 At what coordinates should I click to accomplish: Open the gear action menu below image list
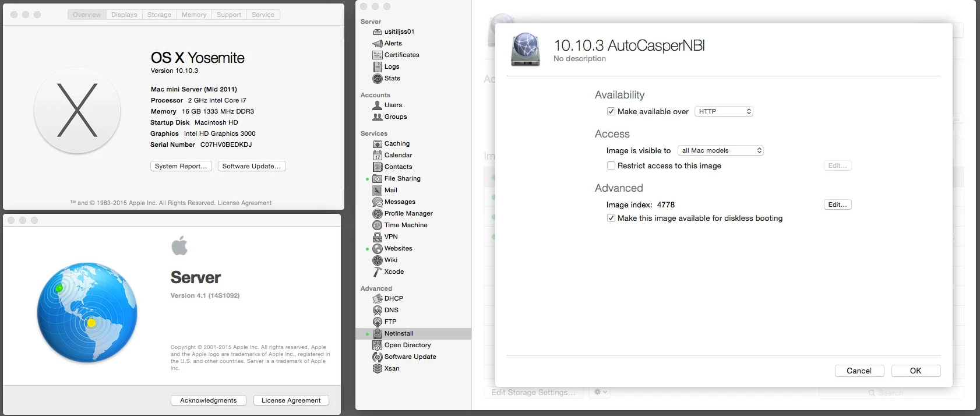(x=601, y=392)
